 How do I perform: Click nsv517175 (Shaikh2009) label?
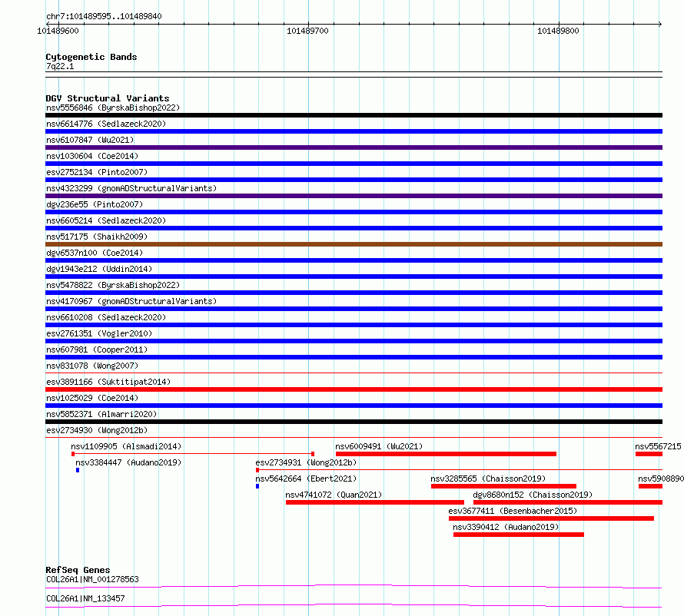coord(97,237)
